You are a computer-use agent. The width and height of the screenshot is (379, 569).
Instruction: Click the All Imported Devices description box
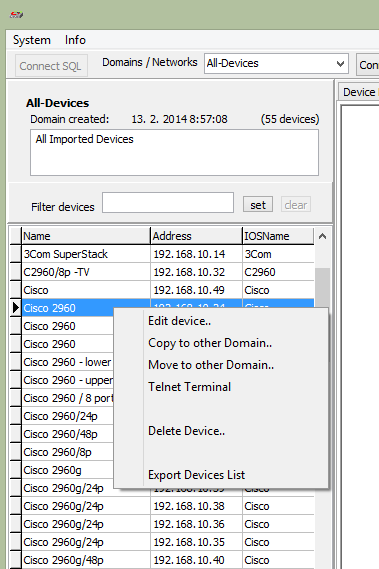click(x=174, y=152)
